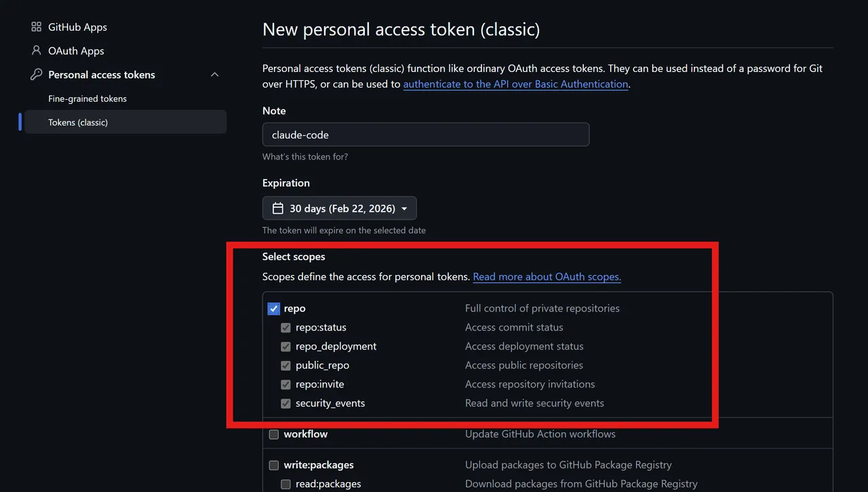Open the Basic Authentication API link

tap(515, 84)
